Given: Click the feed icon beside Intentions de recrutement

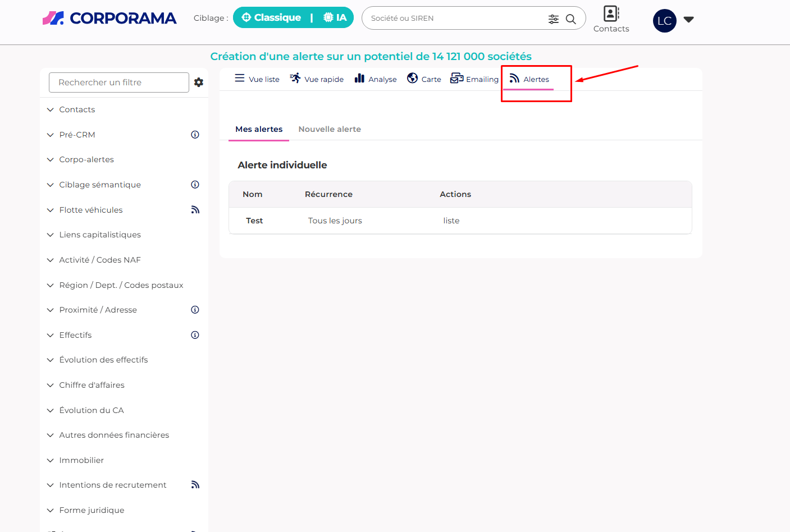Looking at the screenshot, I should [195, 485].
